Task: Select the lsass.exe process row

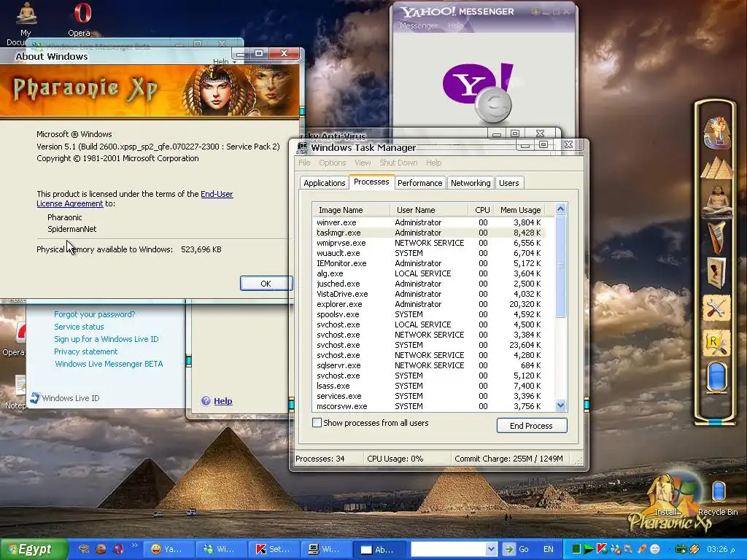Action: tap(429, 386)
